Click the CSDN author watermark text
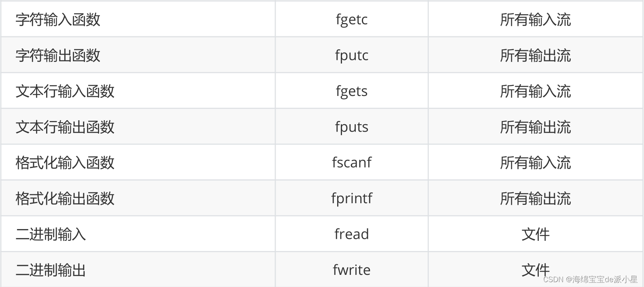This screenshot has width=644, height=287. 590,279
